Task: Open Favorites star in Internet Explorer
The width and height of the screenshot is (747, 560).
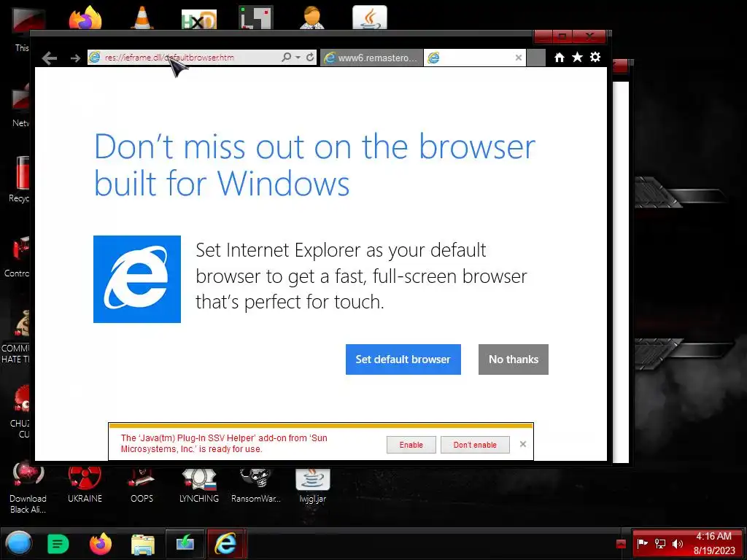Action: [577, 57]
